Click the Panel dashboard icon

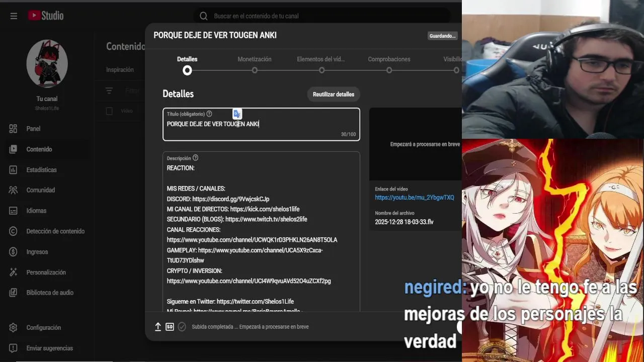(13, 129)
